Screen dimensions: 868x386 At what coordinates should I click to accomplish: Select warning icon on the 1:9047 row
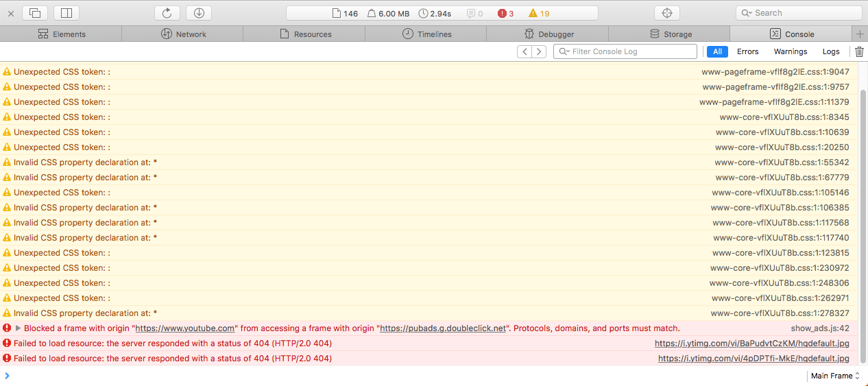pos(7,72)
